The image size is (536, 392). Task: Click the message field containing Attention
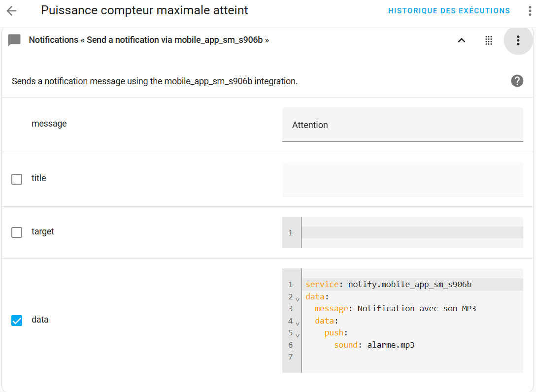point(402,125)
